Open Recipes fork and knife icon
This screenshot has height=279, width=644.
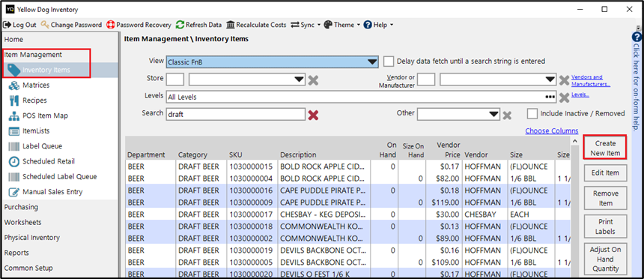point(14,100)
